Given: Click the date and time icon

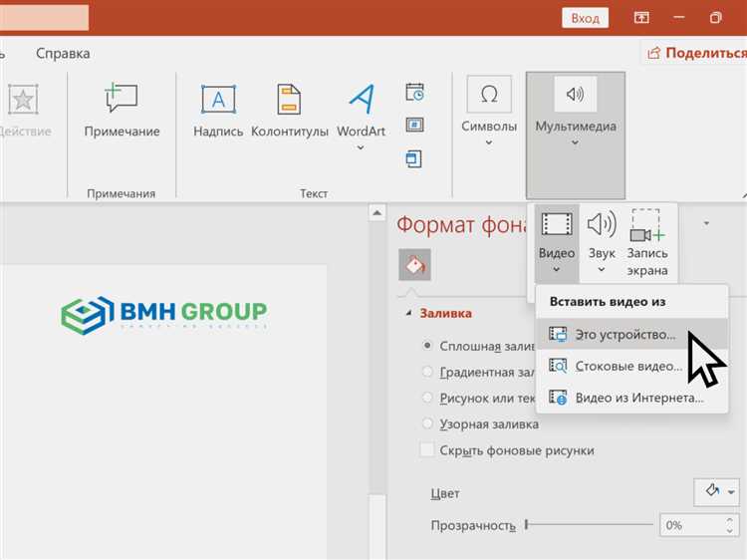Looking at the screenshot, I should pos(414,93).
